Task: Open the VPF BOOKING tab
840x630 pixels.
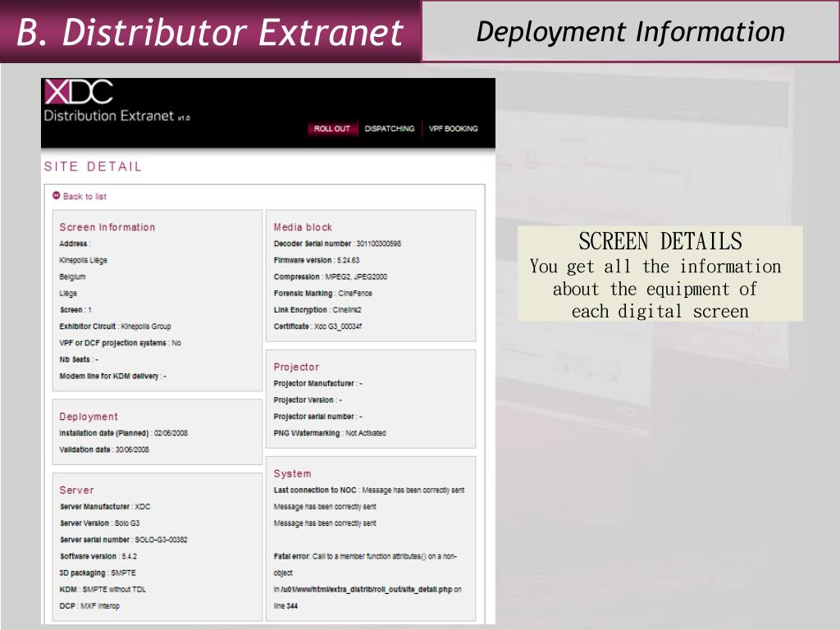Action: pos(453,129)
